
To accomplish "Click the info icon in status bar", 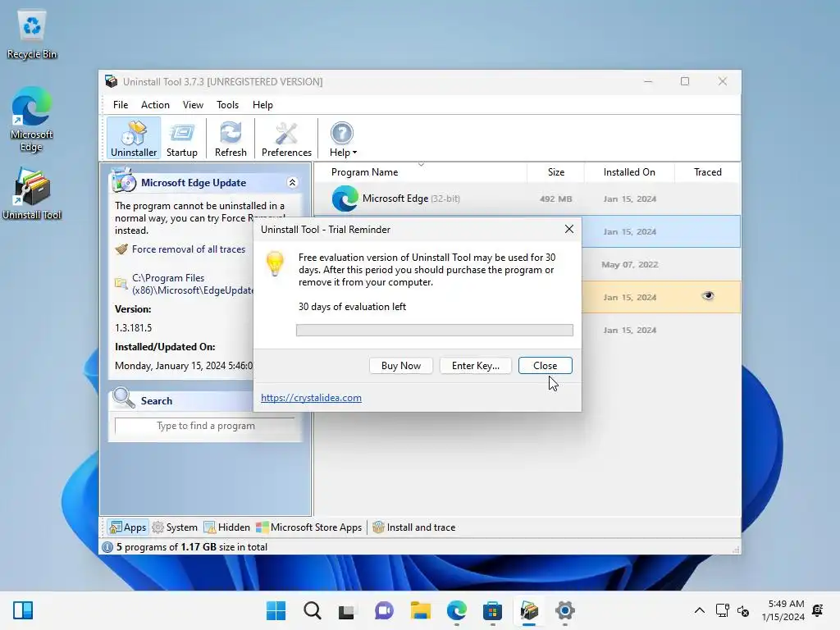I will point(107,547).
